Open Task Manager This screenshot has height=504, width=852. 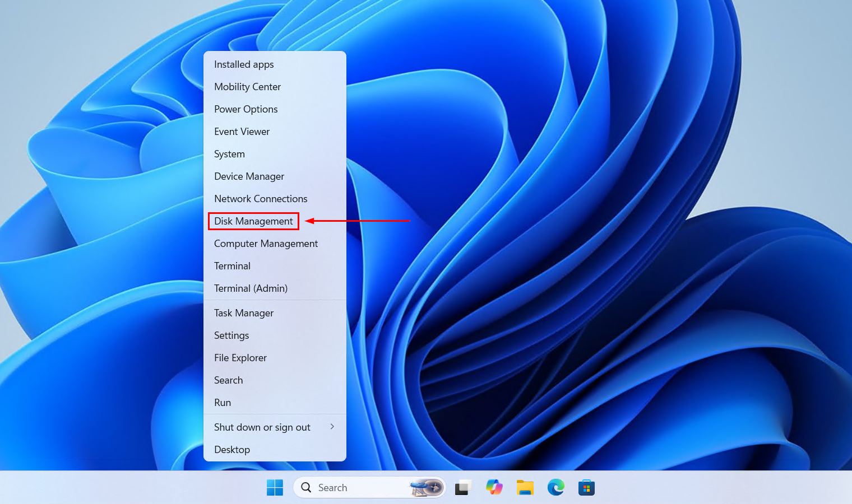point(275,313)
